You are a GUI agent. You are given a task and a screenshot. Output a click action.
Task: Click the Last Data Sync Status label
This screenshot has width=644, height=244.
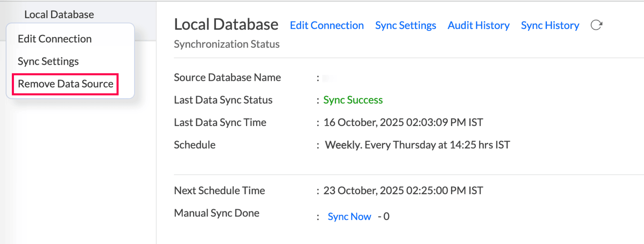223,100
